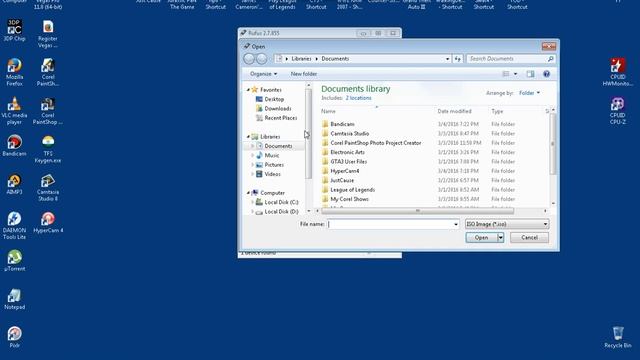Open the split arrow next to Open button

[501, 238]
